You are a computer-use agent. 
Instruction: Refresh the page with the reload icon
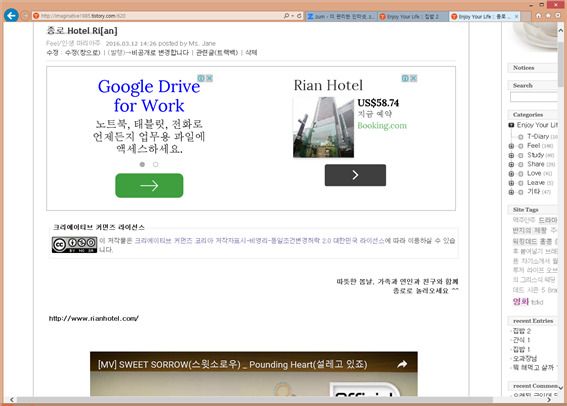tap(299, 16)
